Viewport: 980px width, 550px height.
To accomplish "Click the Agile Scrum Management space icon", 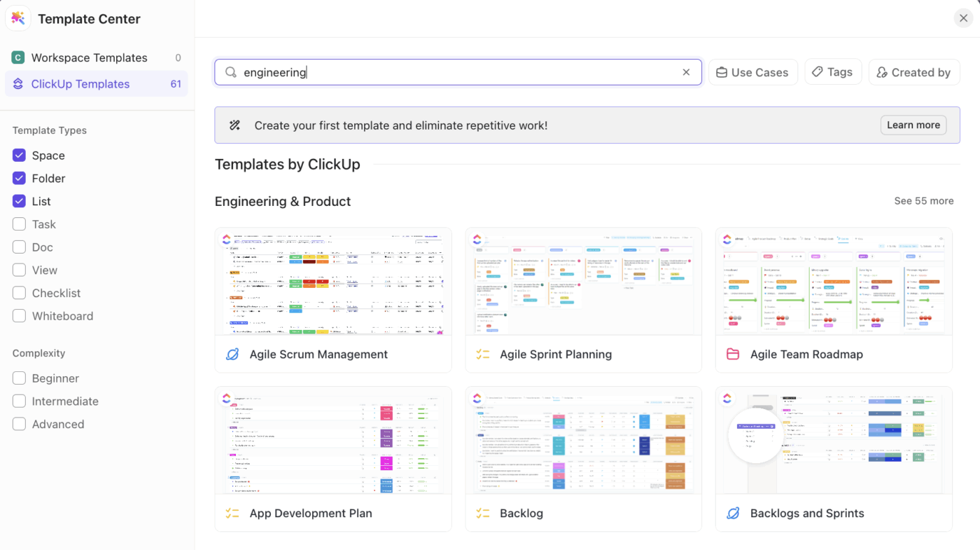I will 233,355.
